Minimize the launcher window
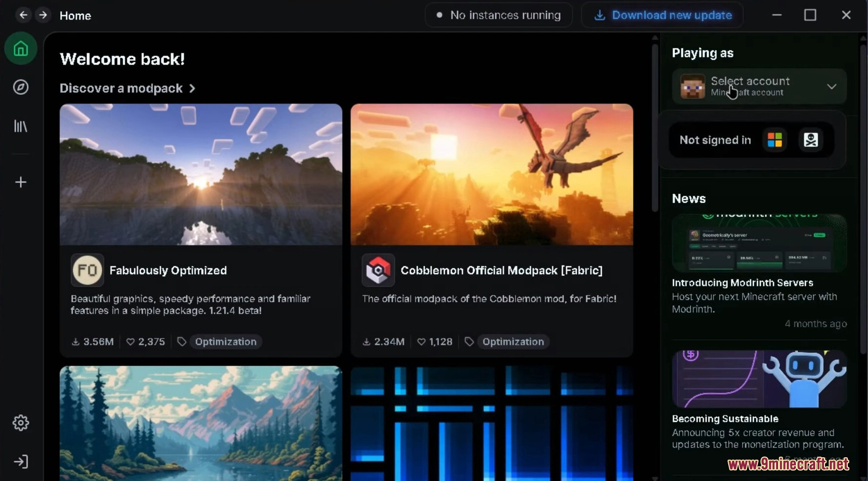 777,15
